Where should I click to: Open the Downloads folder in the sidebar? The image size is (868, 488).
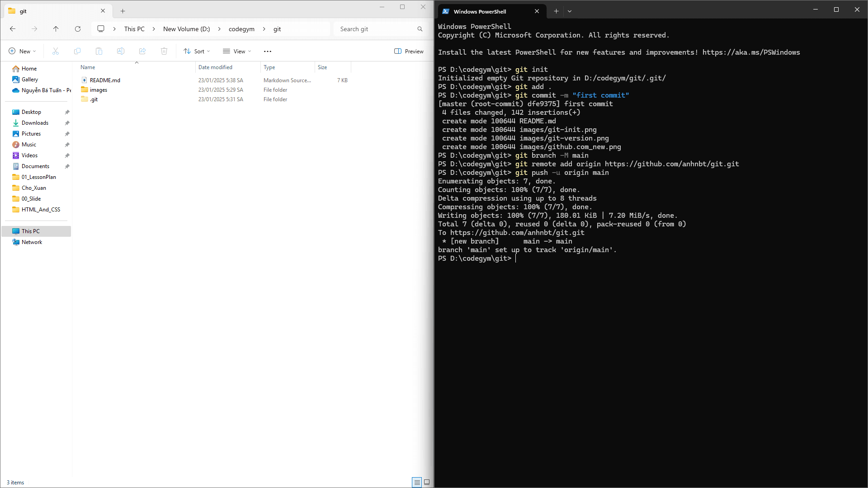click(x=35, y=122)
